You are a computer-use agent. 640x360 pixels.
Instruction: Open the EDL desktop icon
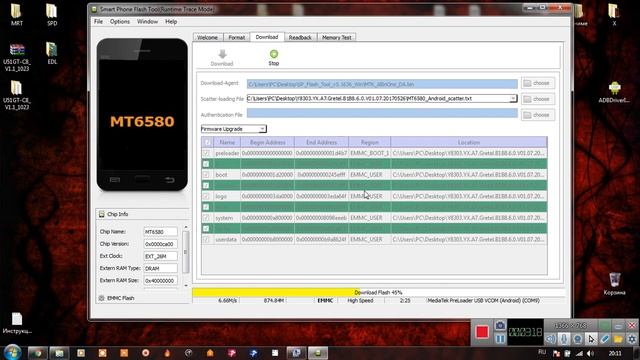[x=52, y=53]
